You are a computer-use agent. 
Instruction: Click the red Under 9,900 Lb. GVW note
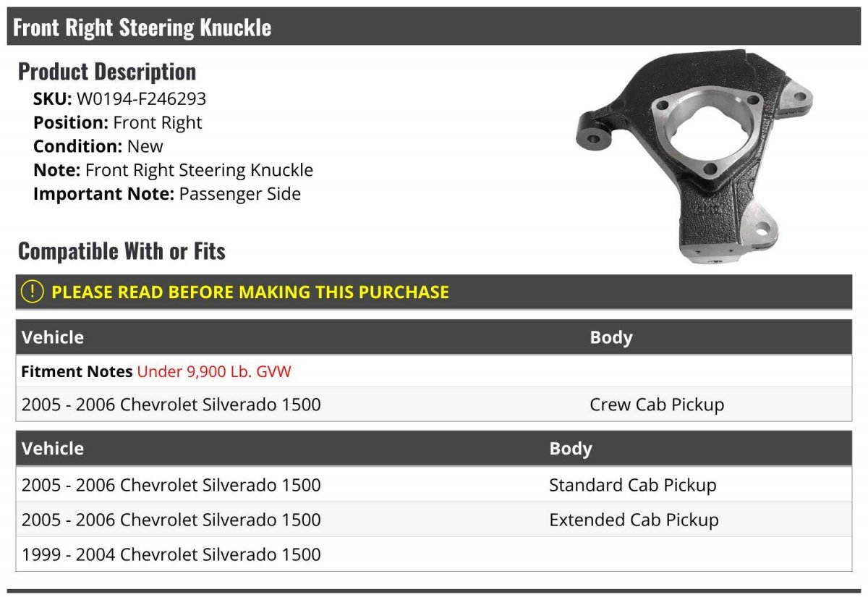[214, 371]
